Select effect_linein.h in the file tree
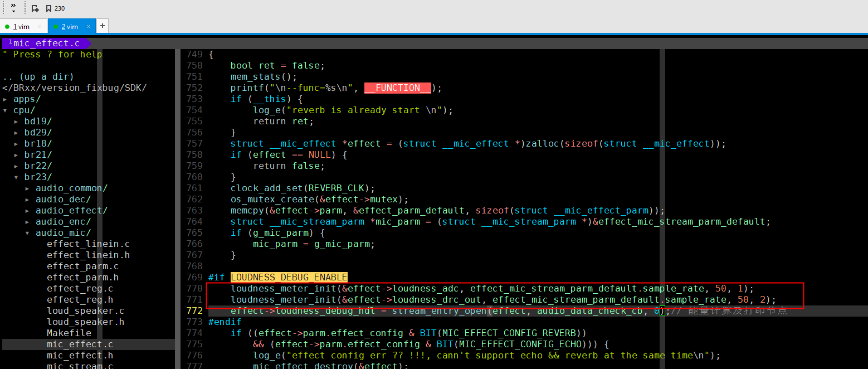 point(88,255)
